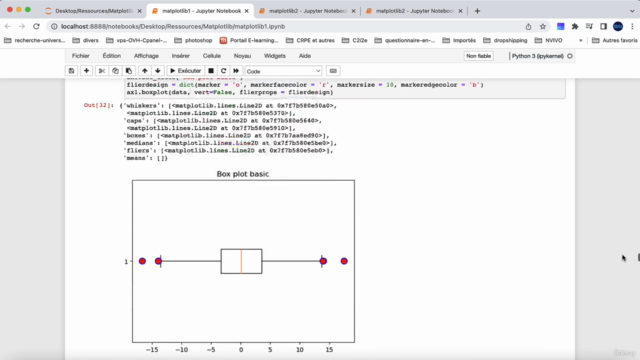The height and width of the screenshot is (360, 640).
Task: Restart kernel and run all icon
Action: point(236,71)
